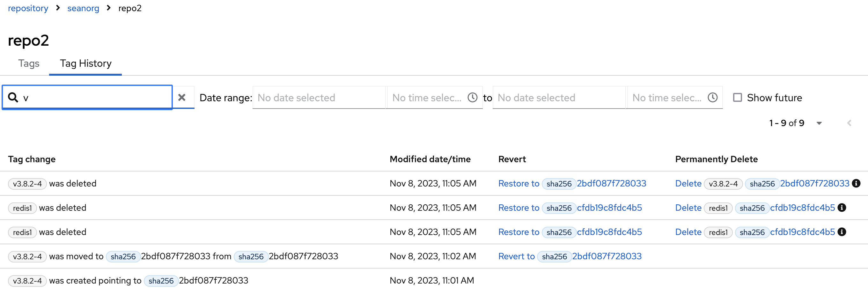Viewport: 868px width, 288px height.
Task: Open the end time clock picker
Action: click(712, 97)
